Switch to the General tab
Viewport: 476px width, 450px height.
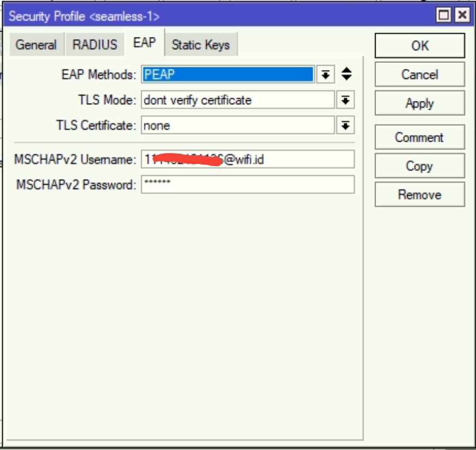tap(36, 45)
